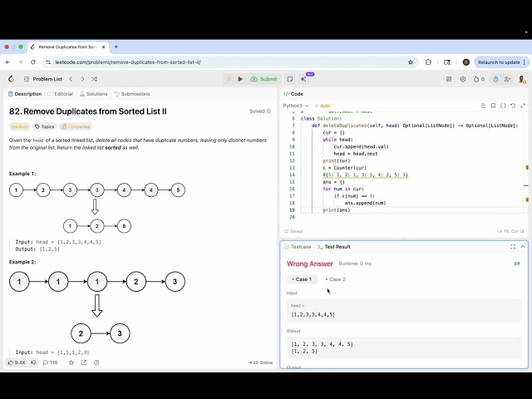Open the Python3 language dropdown
The image size is (532, 399).
(x=296, y=106)
